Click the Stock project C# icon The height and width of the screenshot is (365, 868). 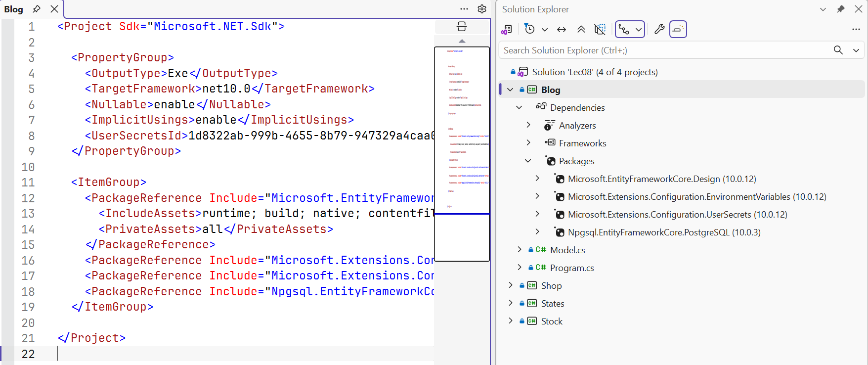tap(532, 321)
